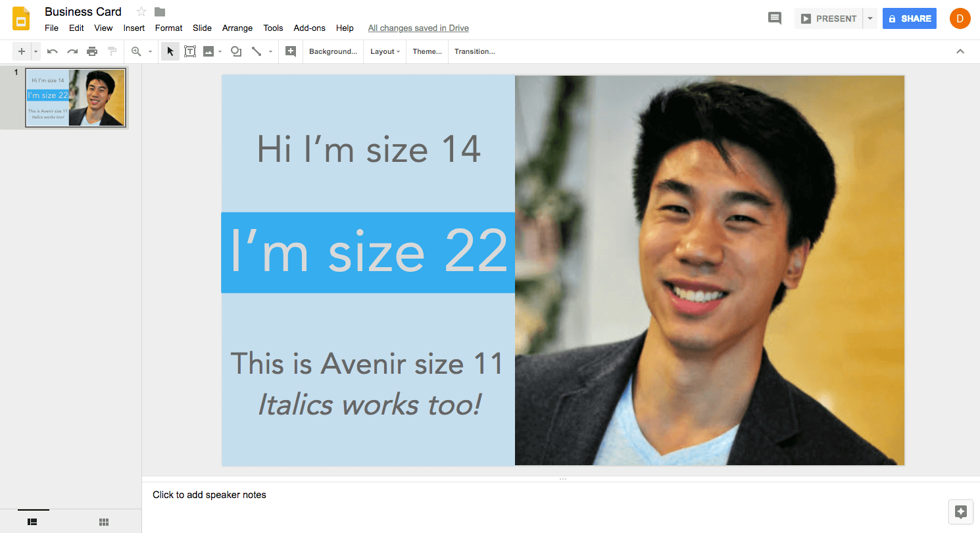Open comment history speech bubble icon
This screenshot has height=533, width=980.
tap(775, 18)
